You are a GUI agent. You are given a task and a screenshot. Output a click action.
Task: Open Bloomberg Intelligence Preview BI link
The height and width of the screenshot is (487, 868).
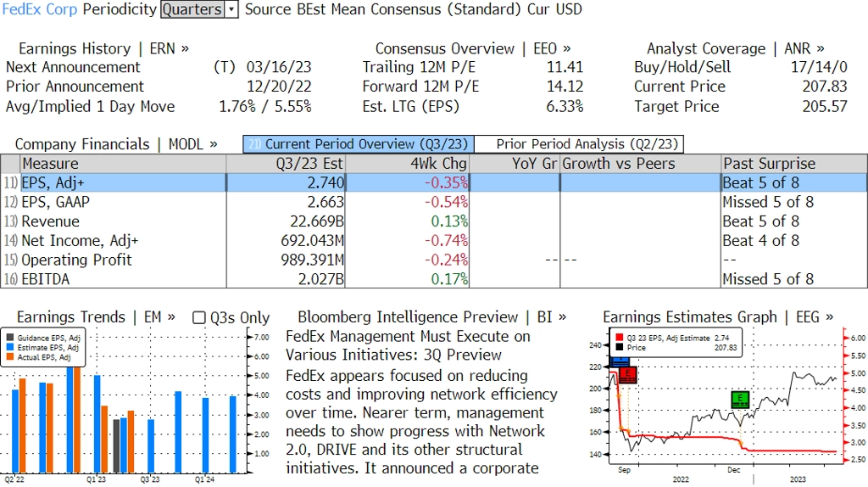[431, 317]
